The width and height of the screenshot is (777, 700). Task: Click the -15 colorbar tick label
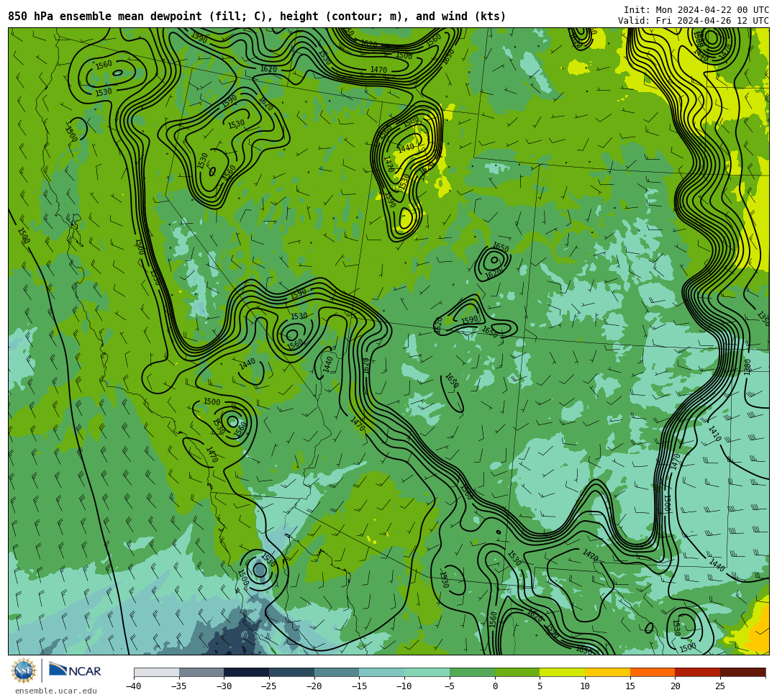click(x=359, y=686)
